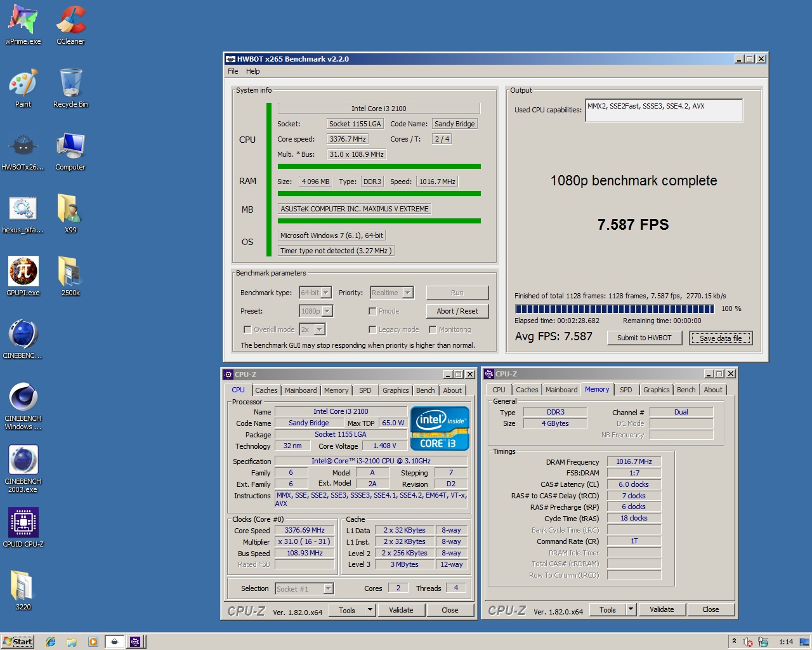Click the Intel Core i3 logo
The image size is (812, 650).
click(x=440, y=428)
